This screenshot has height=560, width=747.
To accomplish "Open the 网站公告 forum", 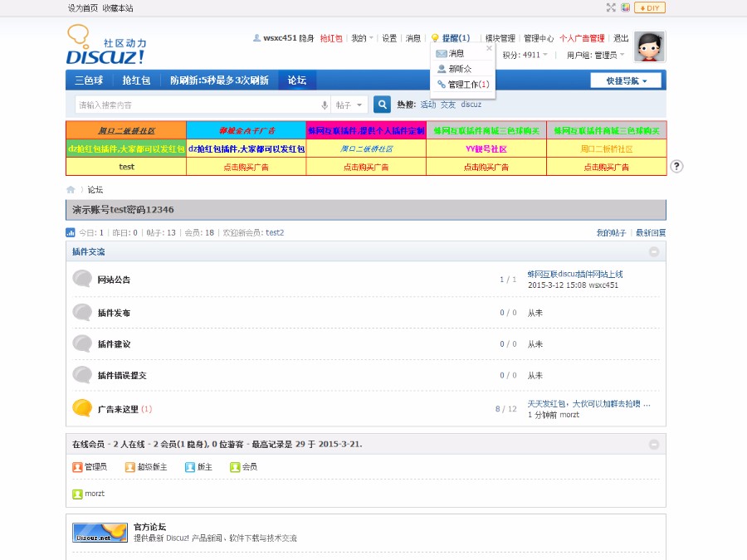I will pyautogui.click(x=114, y=280).
